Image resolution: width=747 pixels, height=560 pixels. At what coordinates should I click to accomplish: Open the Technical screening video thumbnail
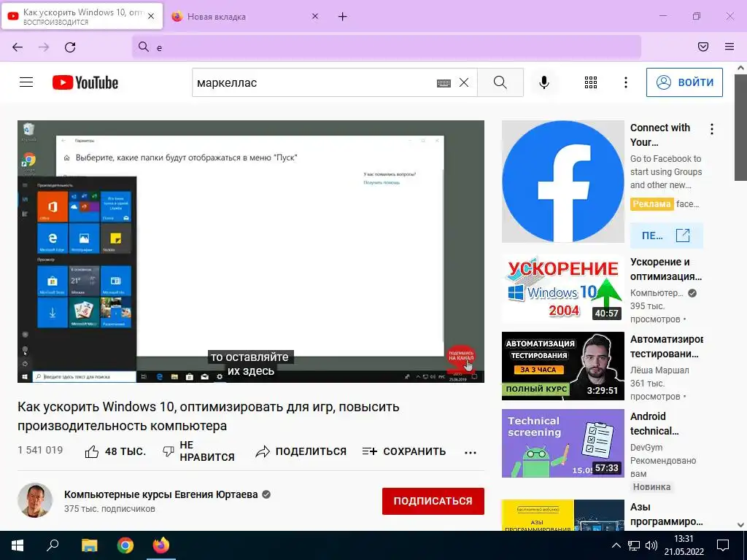[562, 443]
